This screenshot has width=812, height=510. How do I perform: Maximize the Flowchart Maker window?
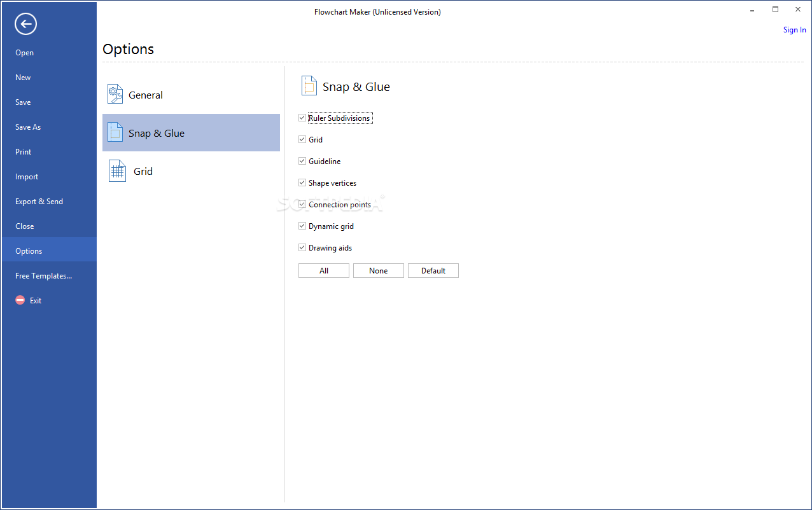(x=775, y=10)
